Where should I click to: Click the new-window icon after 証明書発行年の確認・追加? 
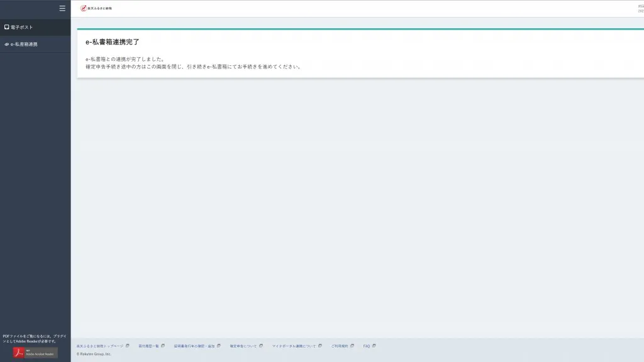pos(218,346)
